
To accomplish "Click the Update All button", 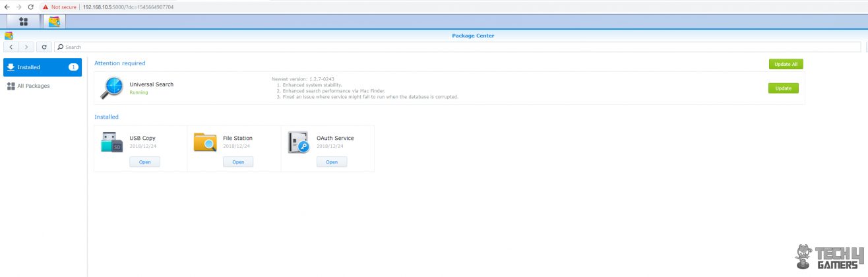I will [x=786, y=64].
